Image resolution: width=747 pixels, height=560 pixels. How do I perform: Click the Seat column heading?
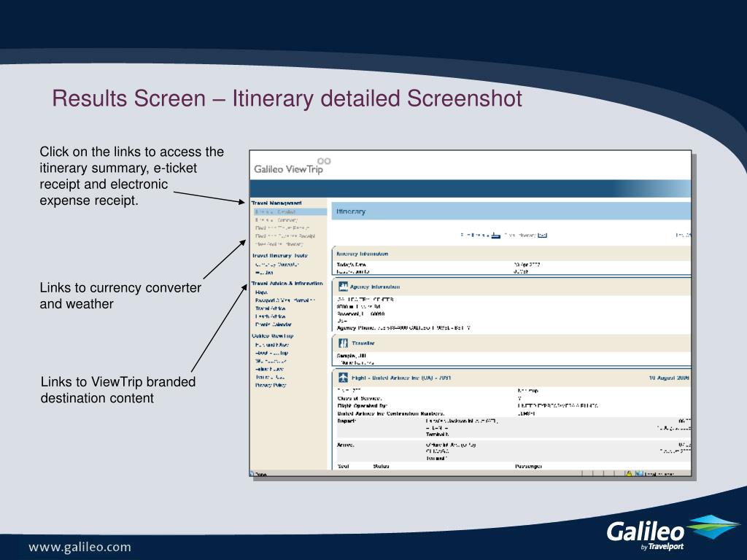click(x=343, y=466)
